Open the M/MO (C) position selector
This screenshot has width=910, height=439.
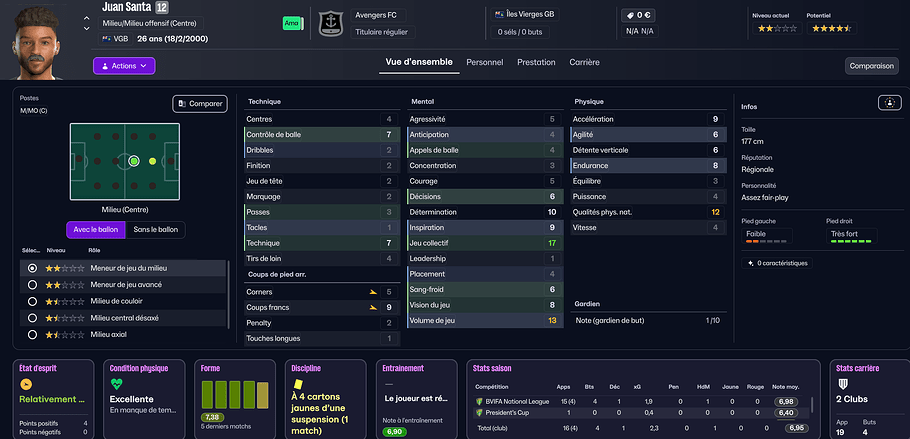tap(34, 110)
